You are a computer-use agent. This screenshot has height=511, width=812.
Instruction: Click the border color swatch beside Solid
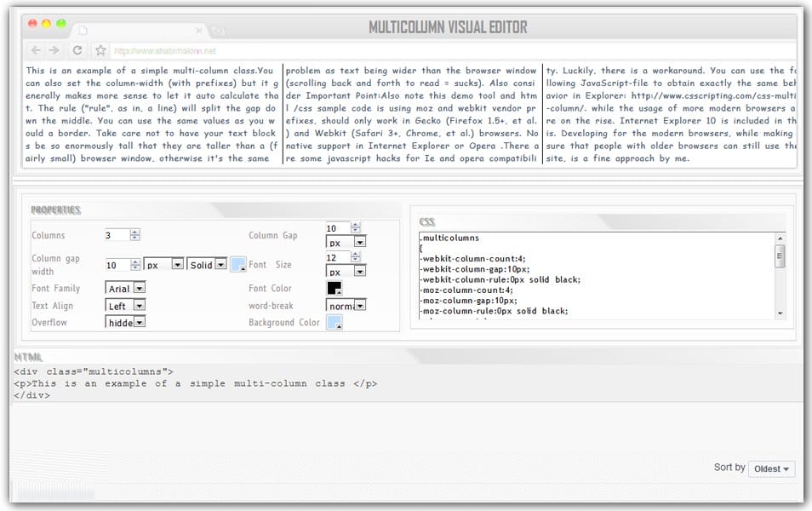pyautogui.click(x=237, y=265)
